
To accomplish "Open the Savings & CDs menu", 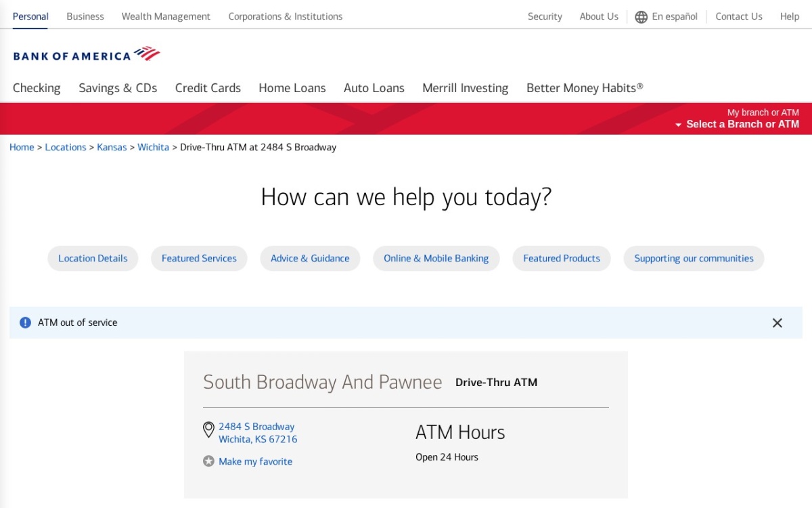I will coord(118,88).
